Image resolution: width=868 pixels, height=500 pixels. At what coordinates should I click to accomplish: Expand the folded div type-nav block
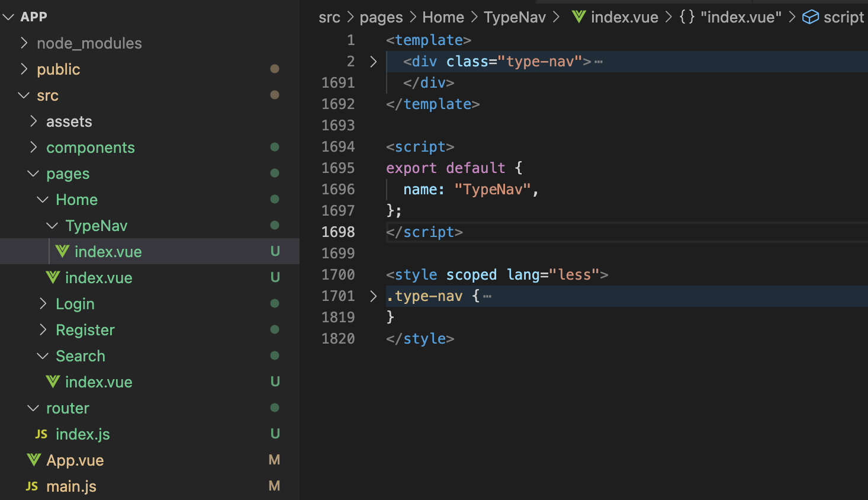(x=373, y=62)
